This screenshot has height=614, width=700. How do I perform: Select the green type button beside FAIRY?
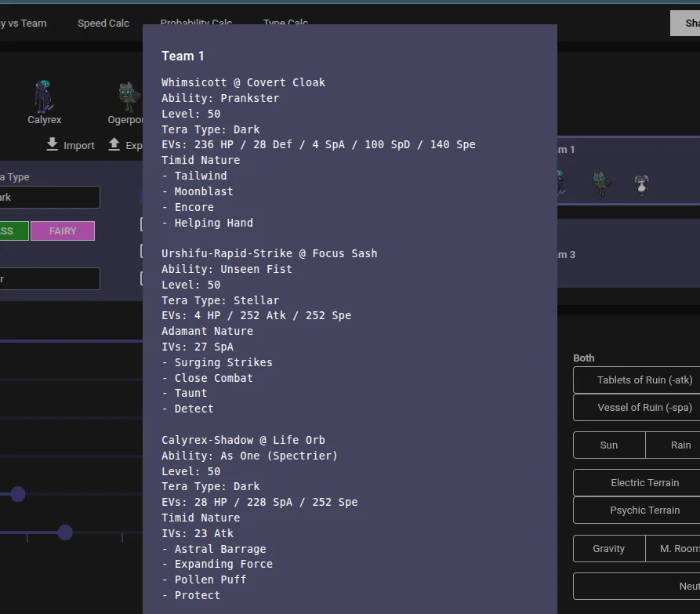click(14, 231)
